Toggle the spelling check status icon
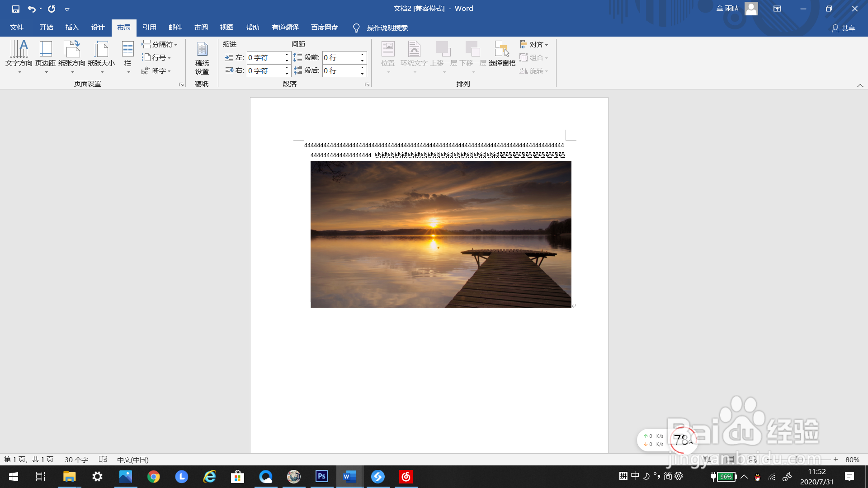Screen dimensions: 868x488 click(103, 460)
